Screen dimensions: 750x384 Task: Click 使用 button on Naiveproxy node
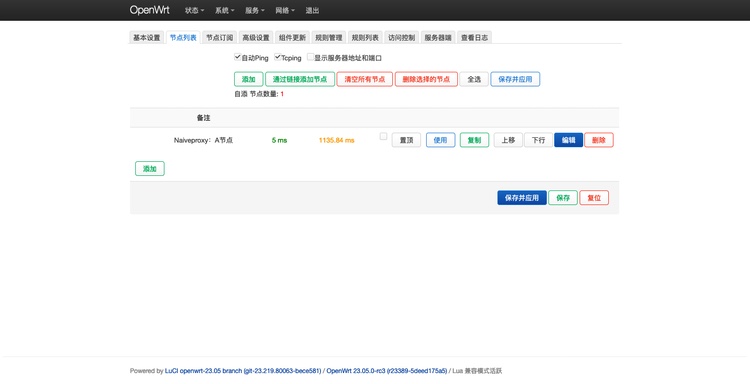coord(441,140)
